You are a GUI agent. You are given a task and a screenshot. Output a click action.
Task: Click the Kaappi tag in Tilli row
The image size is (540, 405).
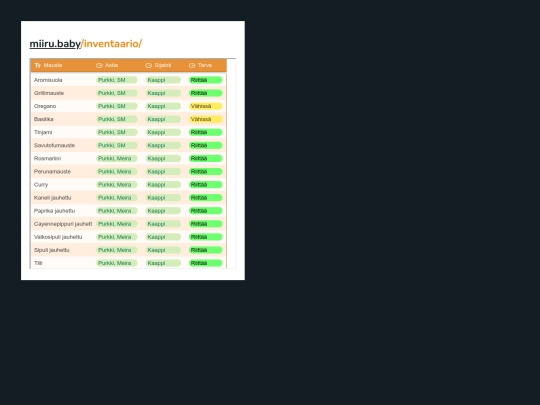(x=163, y=263)
